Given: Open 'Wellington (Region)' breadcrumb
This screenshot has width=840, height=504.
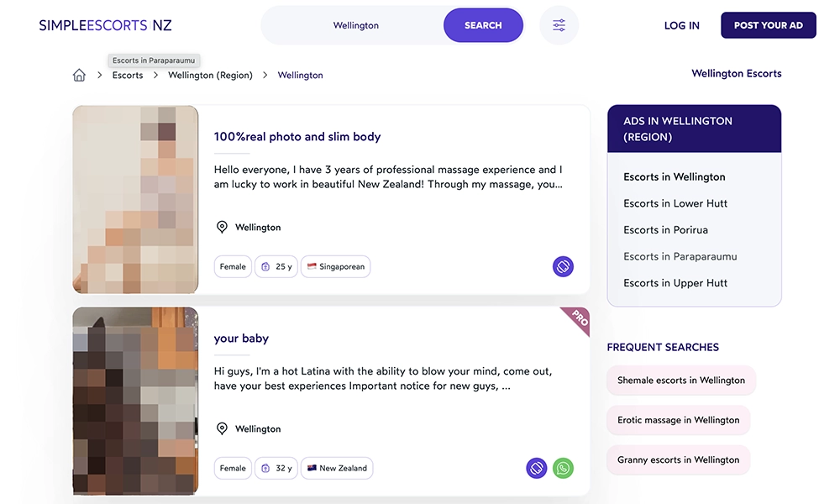Looking at the screenshot, I should (210, 75).
